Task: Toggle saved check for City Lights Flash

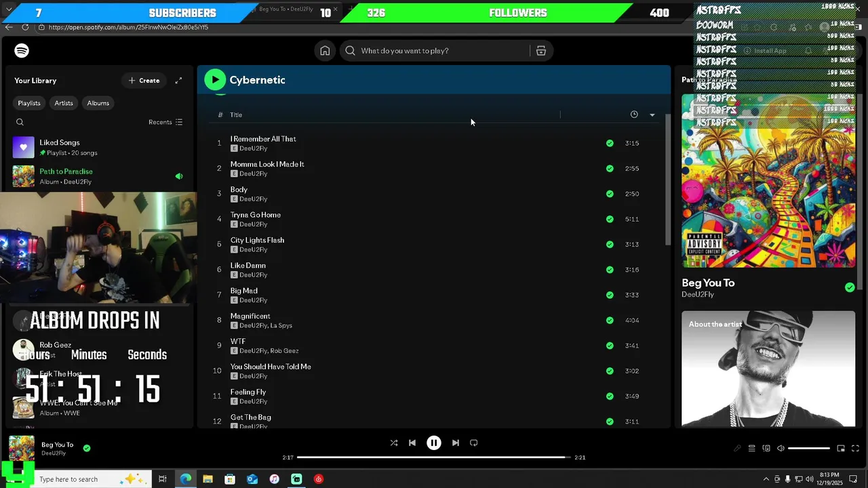Action: [610, 244]
